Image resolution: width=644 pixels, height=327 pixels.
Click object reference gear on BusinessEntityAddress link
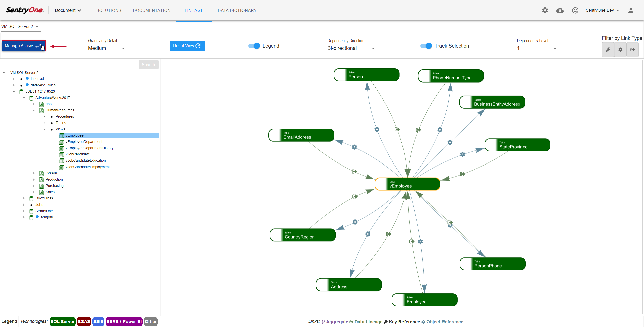coord(450,142)
